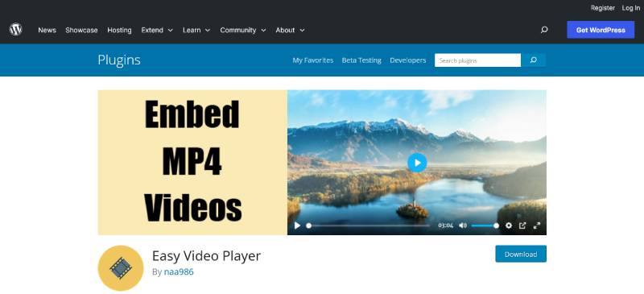
Task: Open the Hosting page
Action: pyautogui.click(x=119, y=30)
